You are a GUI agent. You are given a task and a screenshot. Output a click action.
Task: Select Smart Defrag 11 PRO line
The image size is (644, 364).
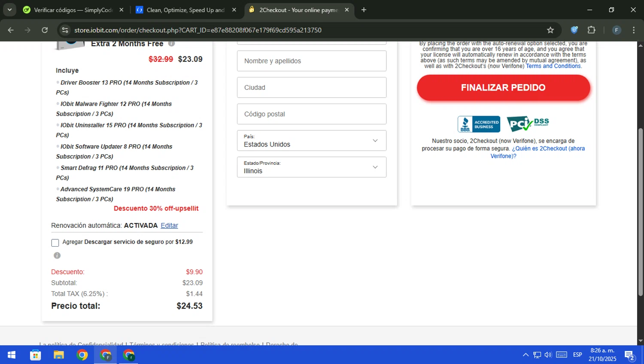(125, 173)
